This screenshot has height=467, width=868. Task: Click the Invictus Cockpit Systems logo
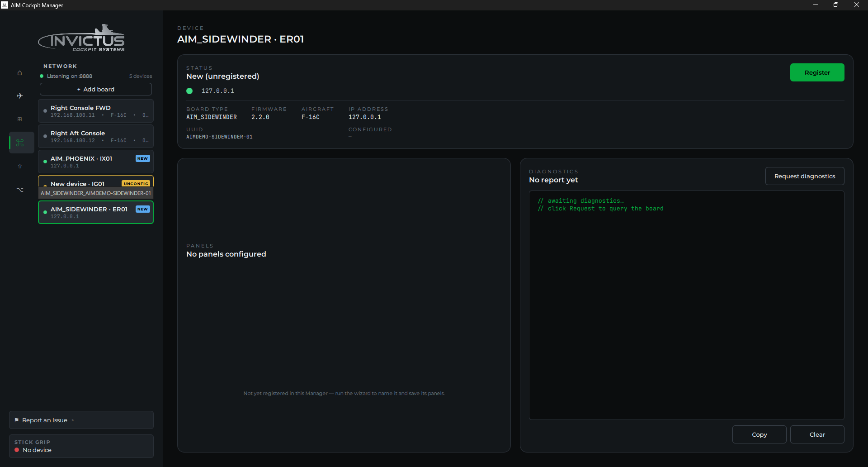[x=81, y=38]
